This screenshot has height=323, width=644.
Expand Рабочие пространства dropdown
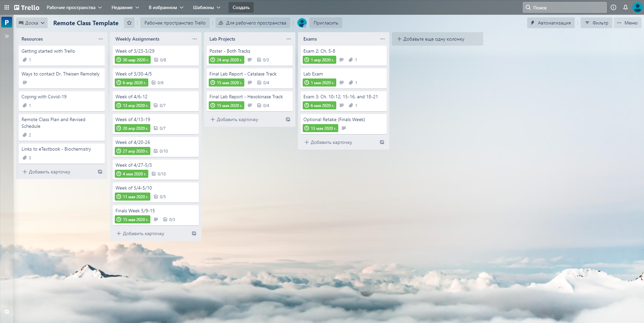pyautogui.click(x=74, y=7)
